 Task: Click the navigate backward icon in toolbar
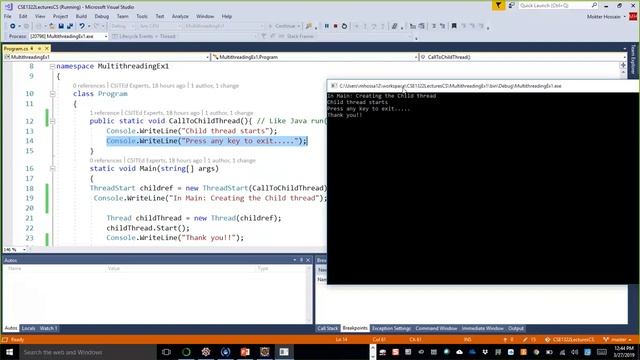point(13,26)
